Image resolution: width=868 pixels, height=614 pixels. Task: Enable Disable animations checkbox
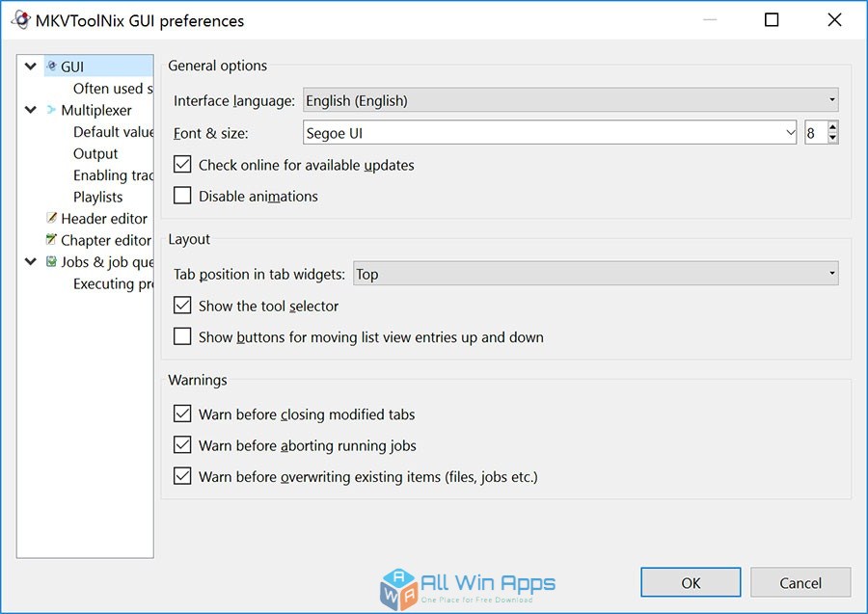[x=182, y=196]
